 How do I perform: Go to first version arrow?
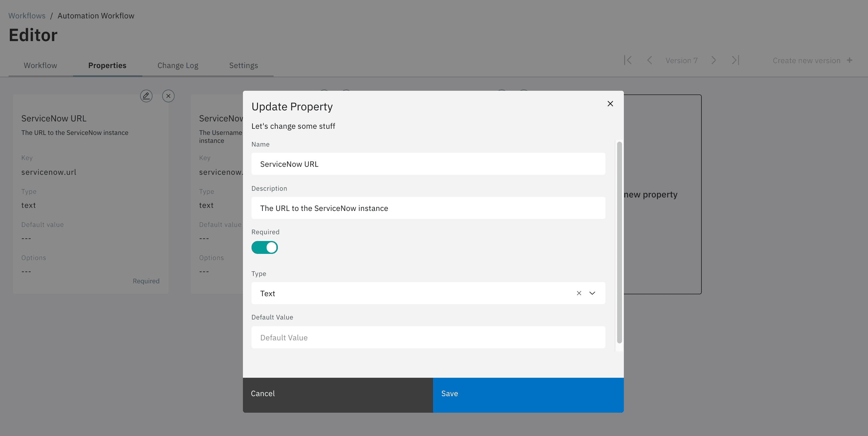pos(628,60)
